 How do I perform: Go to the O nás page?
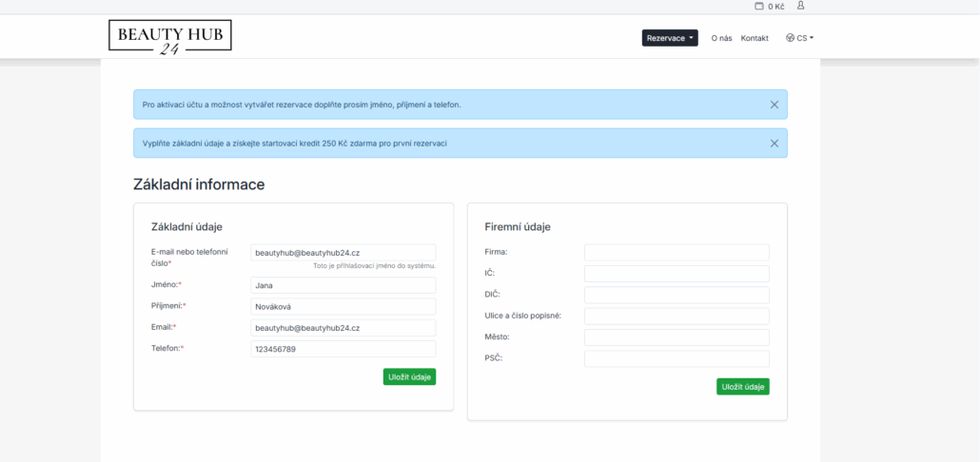(x=721, y=38)
